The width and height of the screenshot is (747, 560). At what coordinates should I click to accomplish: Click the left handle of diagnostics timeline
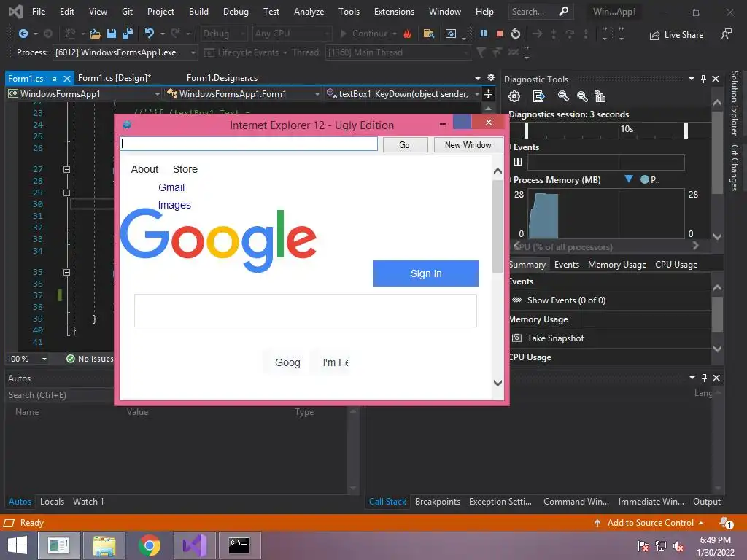point(526,130)
